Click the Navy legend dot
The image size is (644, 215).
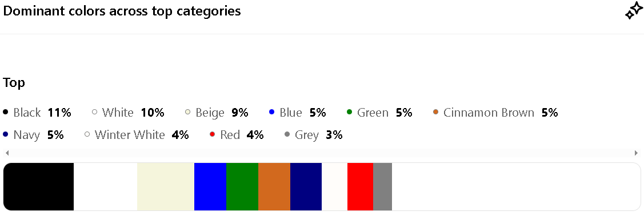(6, 134)
